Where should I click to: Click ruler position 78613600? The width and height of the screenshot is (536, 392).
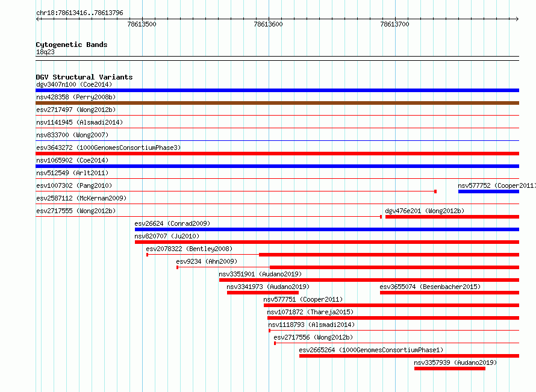(268, 24)
